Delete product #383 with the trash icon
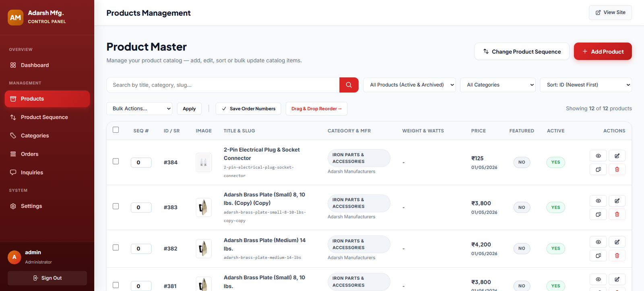The height and width of the screenshot is (291, 644). point(617,215)
